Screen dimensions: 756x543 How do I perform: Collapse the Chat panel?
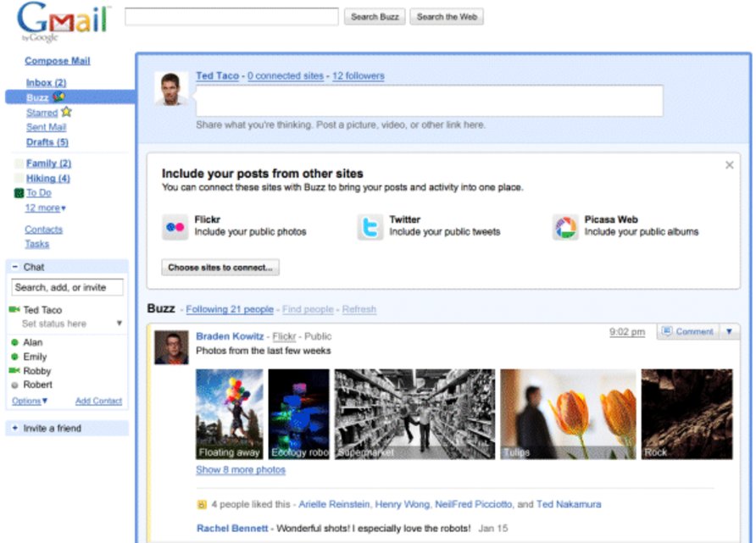pos(15,267)
